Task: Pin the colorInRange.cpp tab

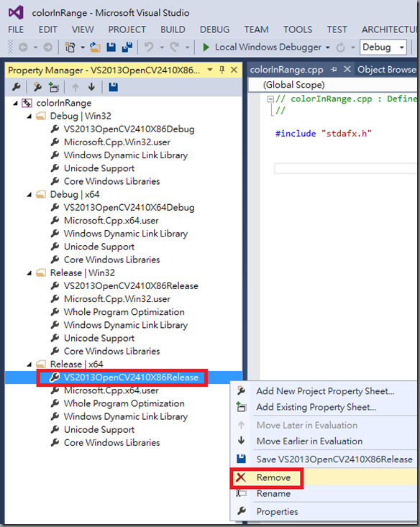Action: [334, 70]
